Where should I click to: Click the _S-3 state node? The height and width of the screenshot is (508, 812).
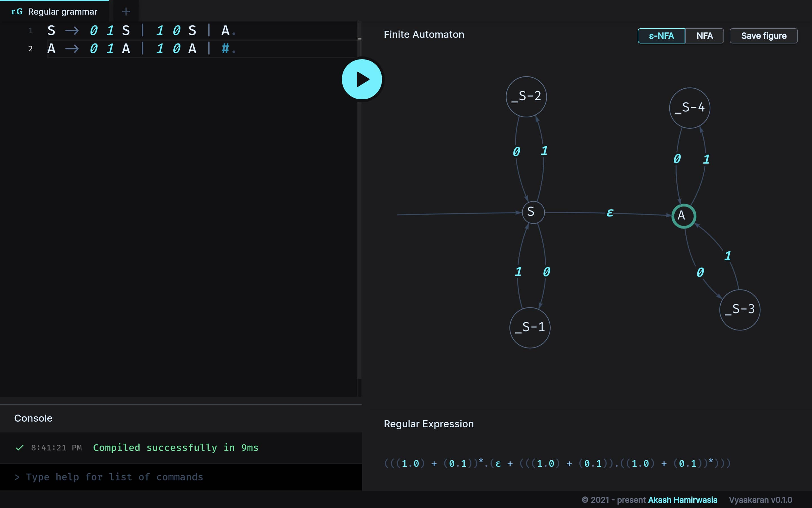click(x=740, y=310)
